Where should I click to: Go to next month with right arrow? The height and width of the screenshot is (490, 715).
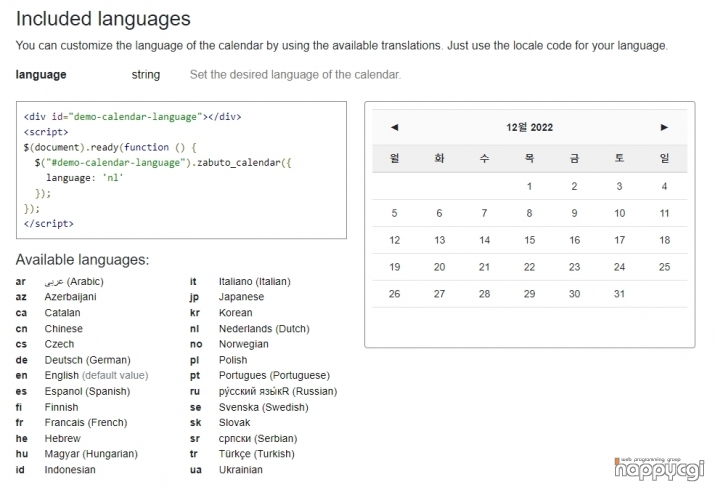coord(664,127)
